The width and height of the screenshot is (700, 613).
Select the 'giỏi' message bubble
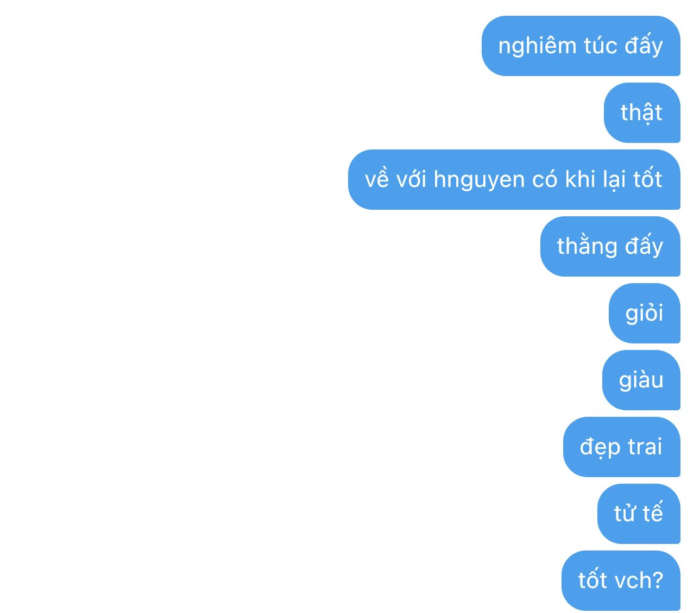[x=644, y=313]
